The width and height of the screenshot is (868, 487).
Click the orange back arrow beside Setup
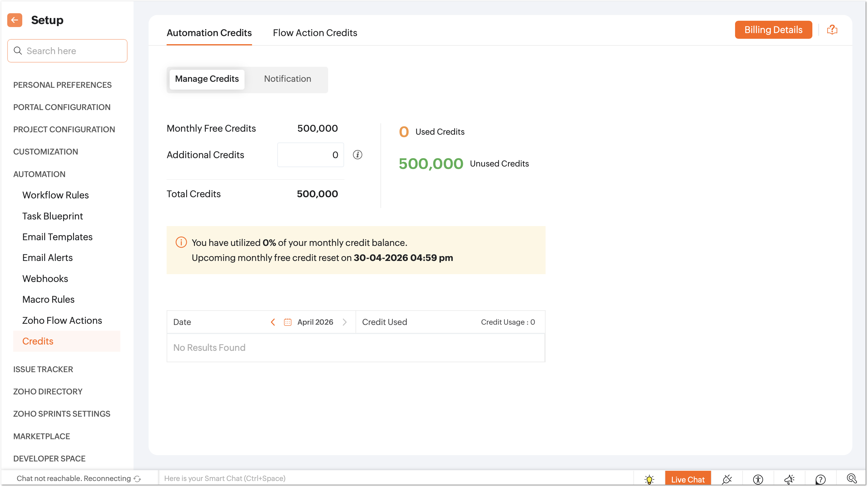[x=14, y=20]
